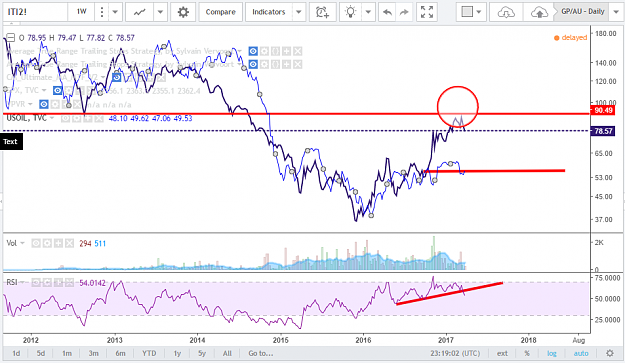
Task: Collapse the legend with the minus box
Action: coord(11,38)
